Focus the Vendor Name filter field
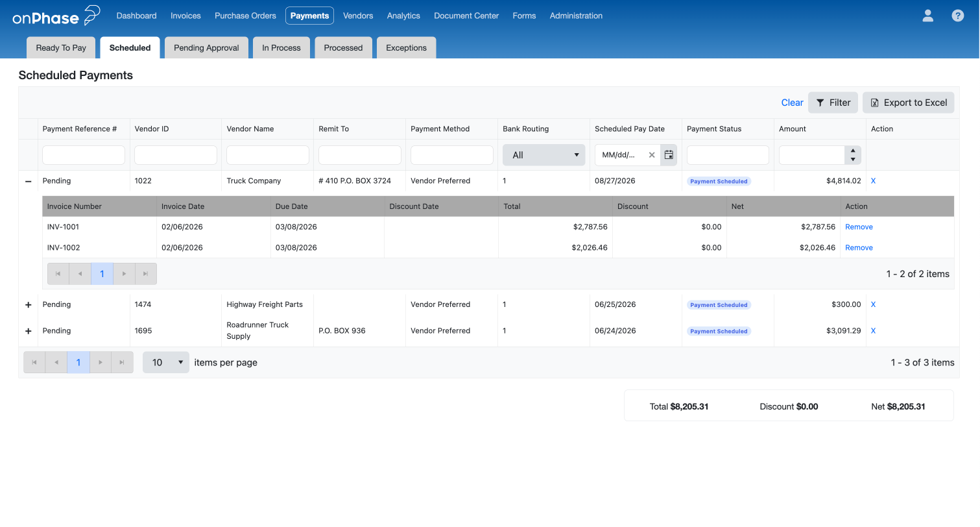Screen dimensions: 980x527 [268, 155]
